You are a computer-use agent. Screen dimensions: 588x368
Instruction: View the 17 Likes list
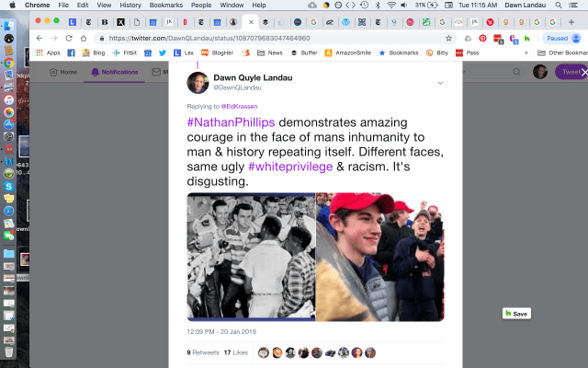[236, 352]
